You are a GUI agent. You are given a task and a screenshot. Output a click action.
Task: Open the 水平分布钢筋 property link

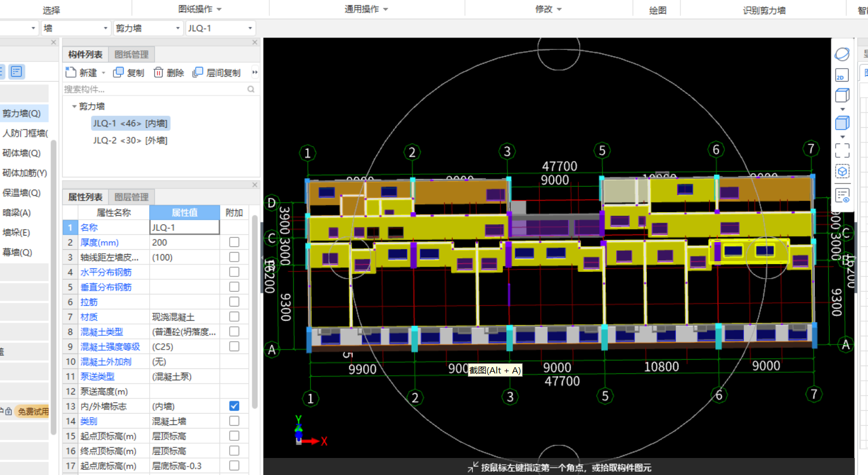[106, 272]
